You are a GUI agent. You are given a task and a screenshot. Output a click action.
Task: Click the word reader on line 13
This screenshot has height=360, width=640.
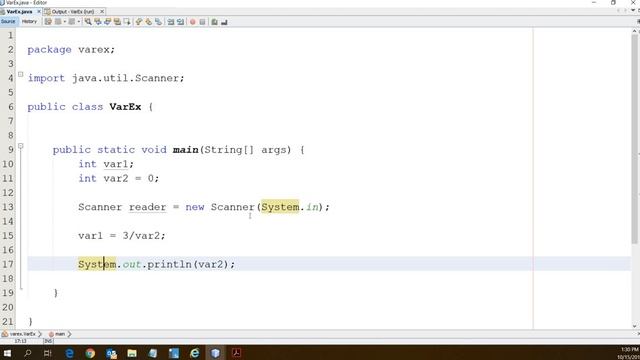[147, 207]
